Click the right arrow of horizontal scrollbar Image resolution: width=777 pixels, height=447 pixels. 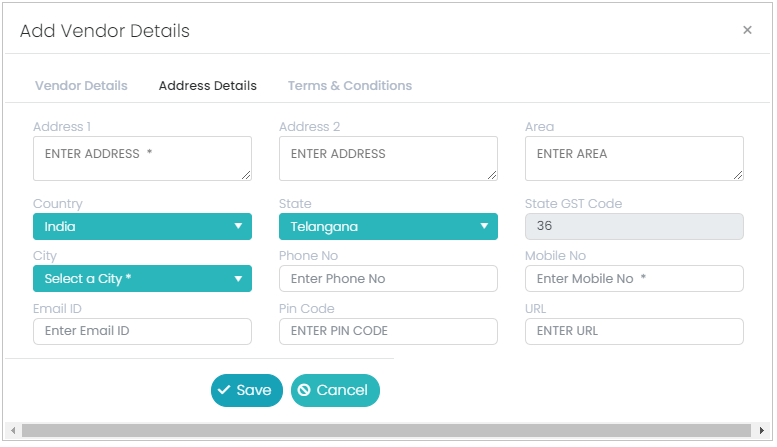(762, 431)
